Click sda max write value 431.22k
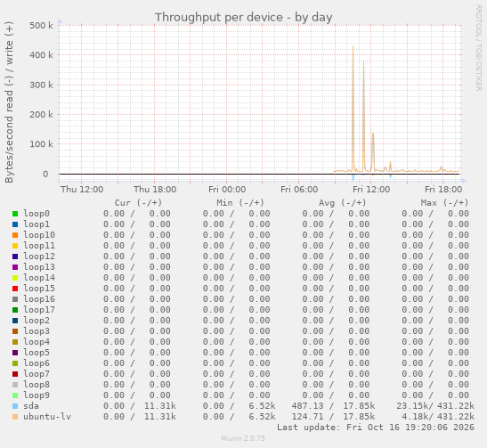 pos(456,406)
